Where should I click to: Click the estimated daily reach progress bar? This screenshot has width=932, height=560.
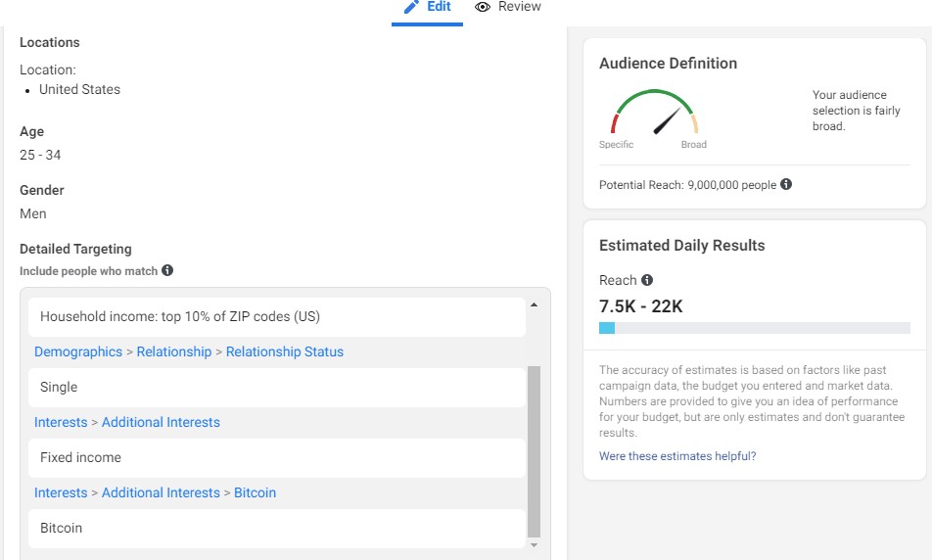tap(754, 328)
